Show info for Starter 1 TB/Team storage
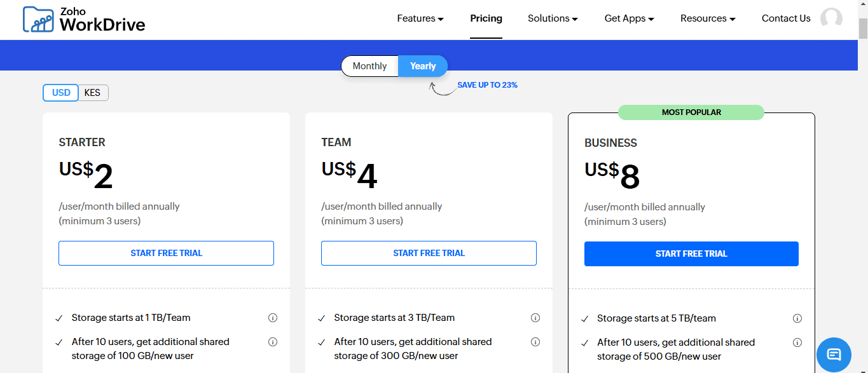This screenshot has width=868, height=373. coord(273,318)
